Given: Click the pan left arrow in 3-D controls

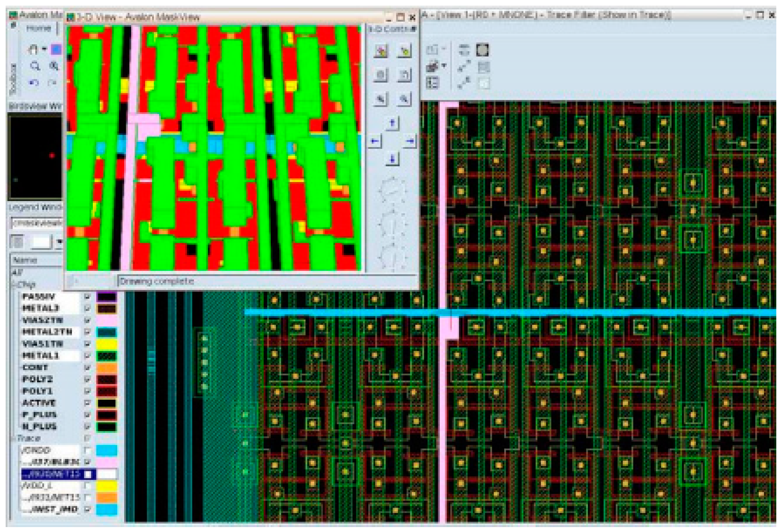Looking at the screenshot, I should (x=375, y=141).
